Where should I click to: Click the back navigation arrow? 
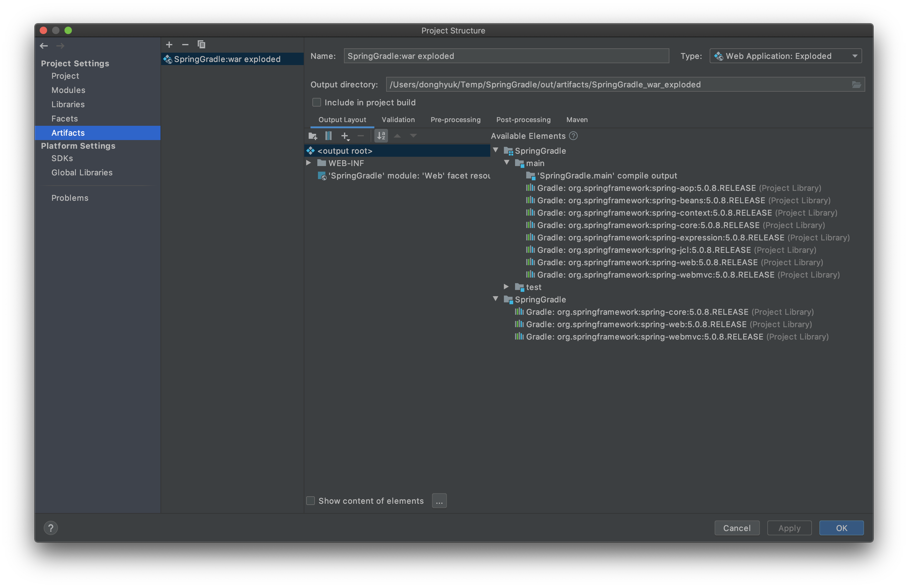(44, 46)
